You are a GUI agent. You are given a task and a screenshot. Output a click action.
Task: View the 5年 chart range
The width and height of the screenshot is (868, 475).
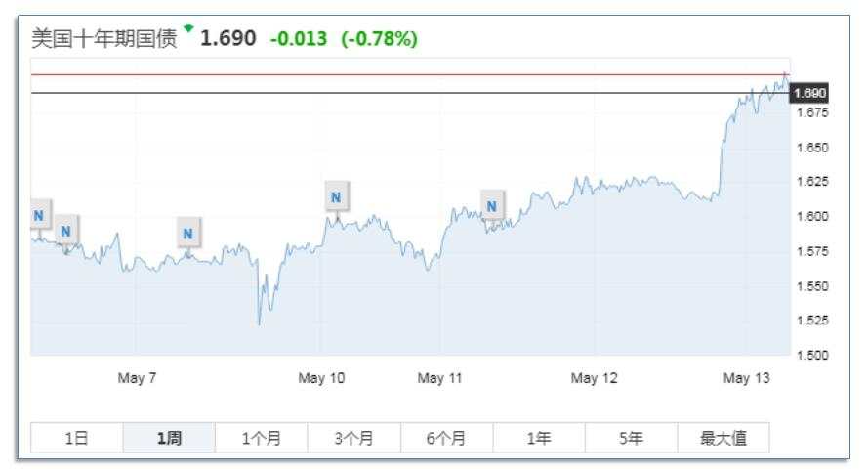(x=631, y=438)
